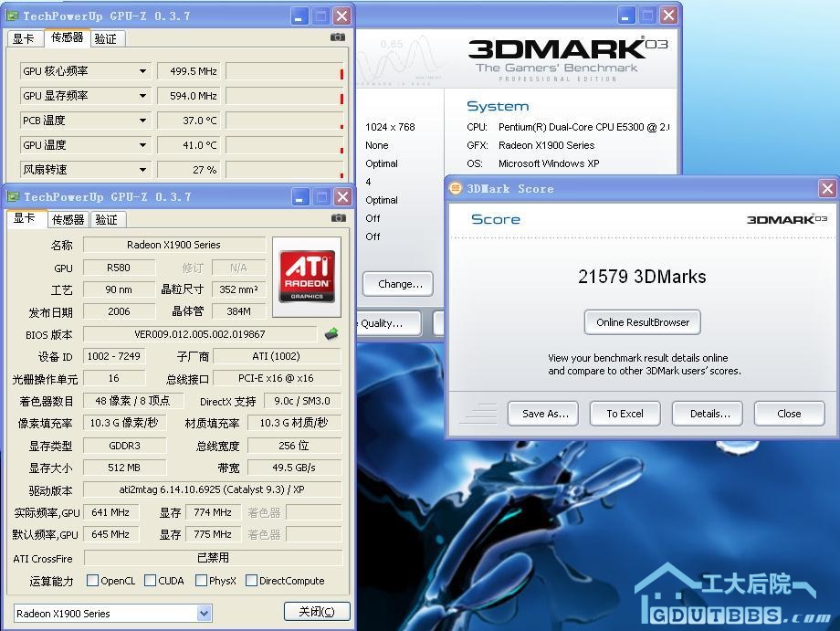Viewport: 840px width, 631px height.
Task: Toggle the CUDA checkbox
Action: [151, 580]
